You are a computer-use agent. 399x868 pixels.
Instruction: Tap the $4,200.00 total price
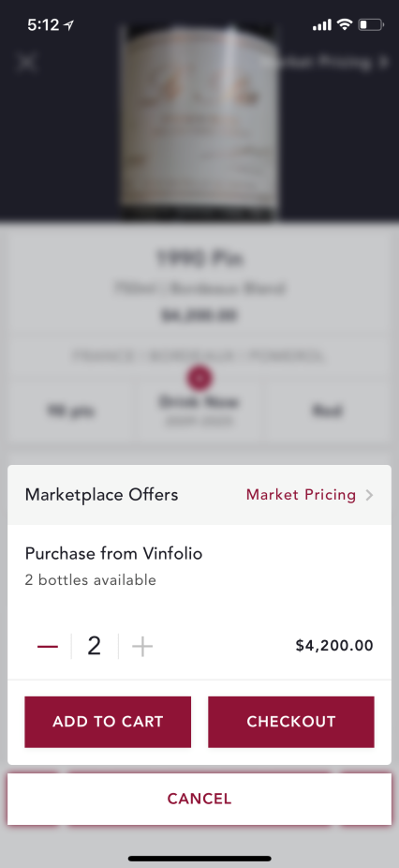(x=334, y=646)
